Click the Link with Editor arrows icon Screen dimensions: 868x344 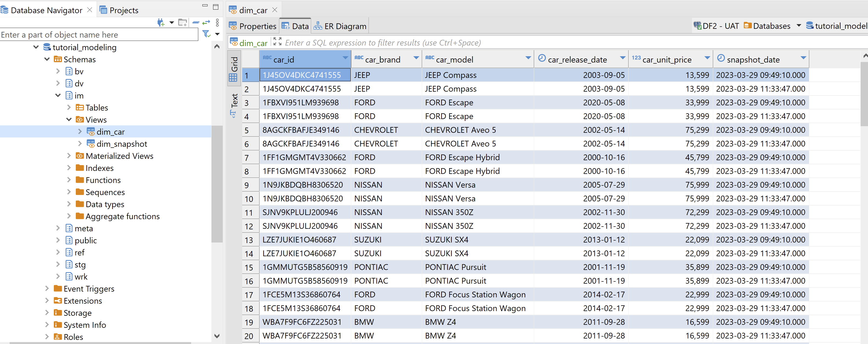pos(206,22)
